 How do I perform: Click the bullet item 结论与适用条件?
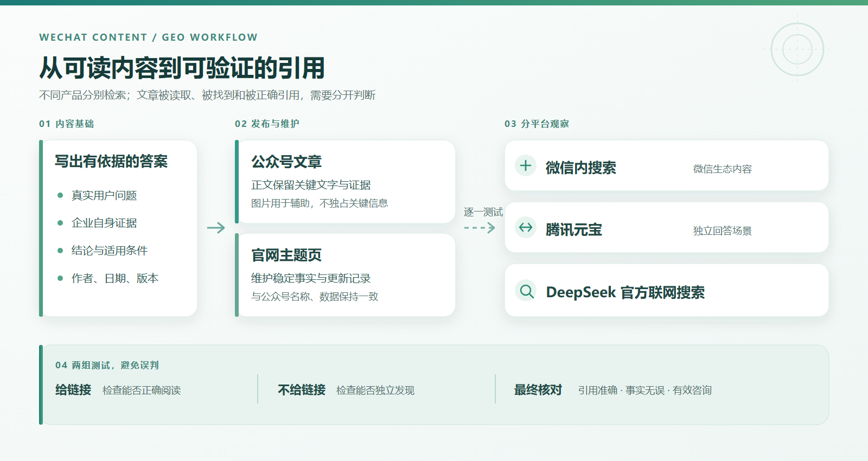(110, 251)
